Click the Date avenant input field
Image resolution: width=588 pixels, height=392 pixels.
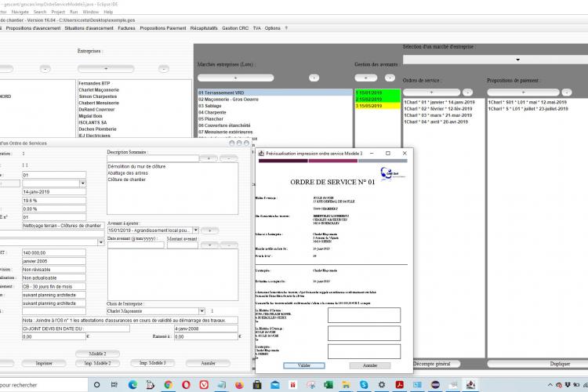[x=136, y=245]
